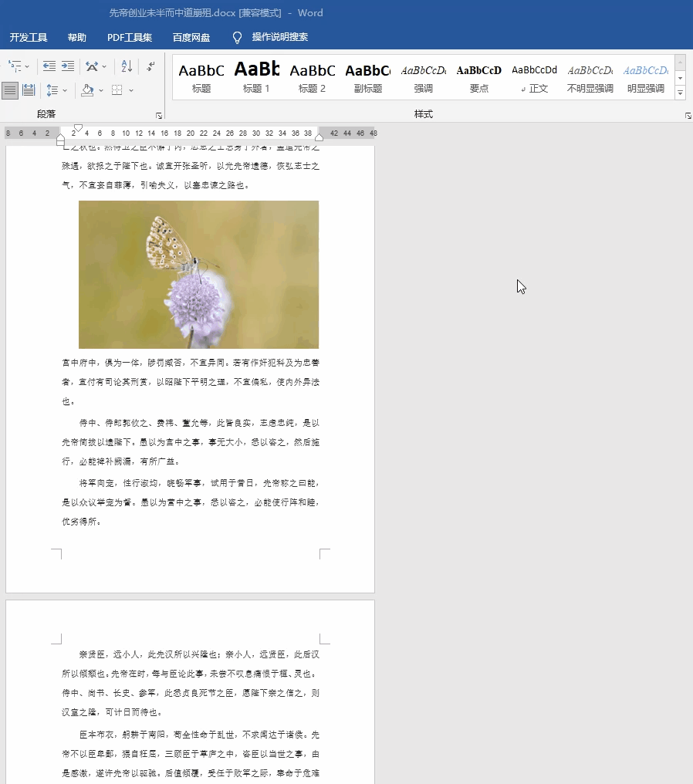693x784 pixels.
Task: Open the Asian layout (character scaling) tool
Action: click(92, 66)
